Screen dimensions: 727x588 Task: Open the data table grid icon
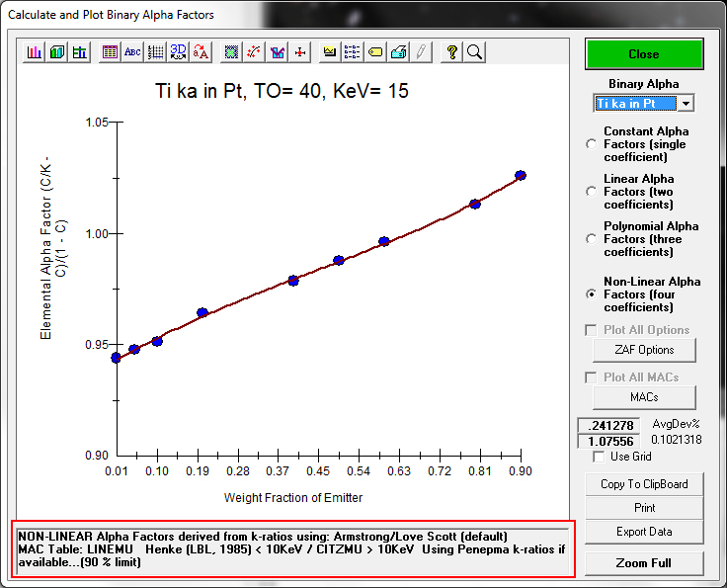pos(110,52)
